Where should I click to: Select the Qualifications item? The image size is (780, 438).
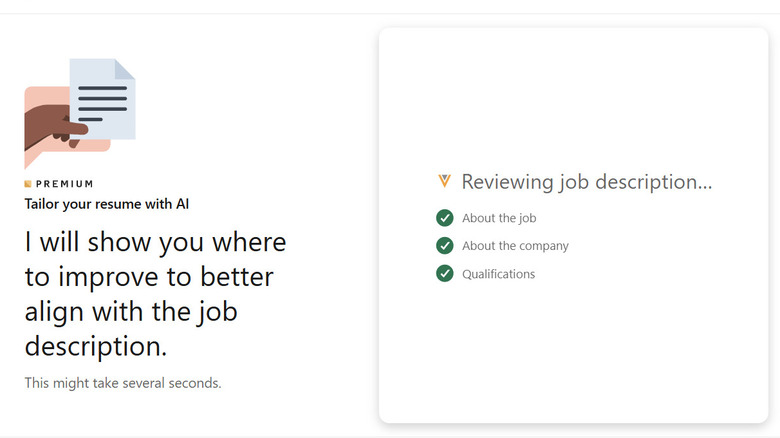[x=498, y=274]
